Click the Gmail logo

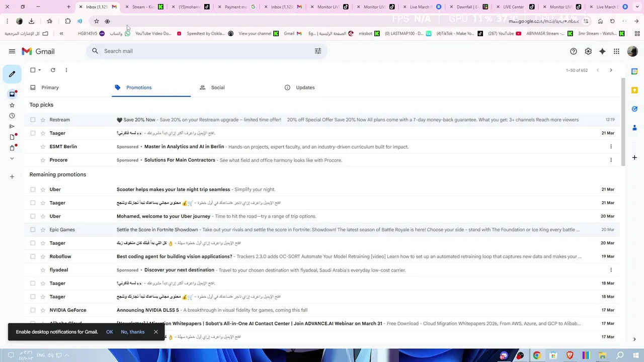click(x=38, y=51)
